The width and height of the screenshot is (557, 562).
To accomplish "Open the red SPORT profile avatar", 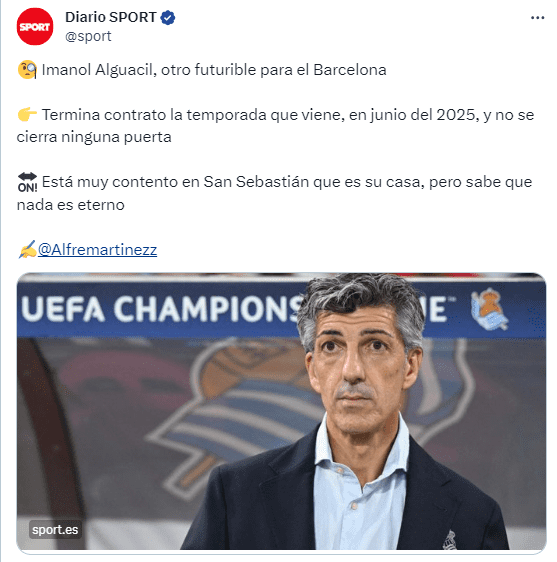I will tap(35, 27).
